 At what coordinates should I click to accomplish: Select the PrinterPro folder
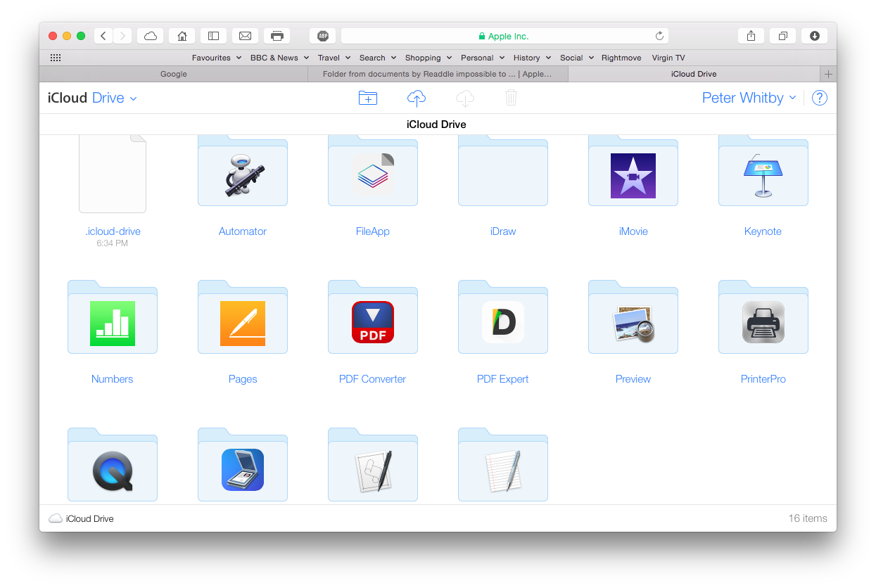point(763,317)
